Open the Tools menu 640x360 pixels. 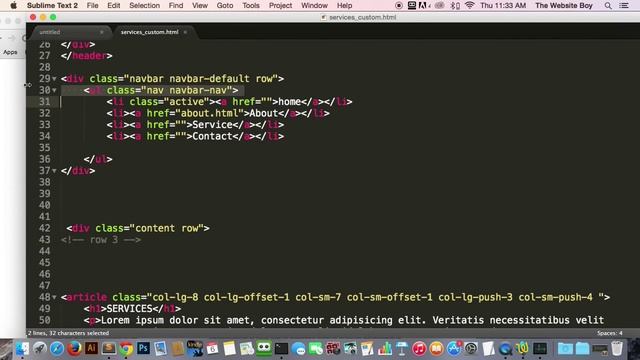click(251, 5)
